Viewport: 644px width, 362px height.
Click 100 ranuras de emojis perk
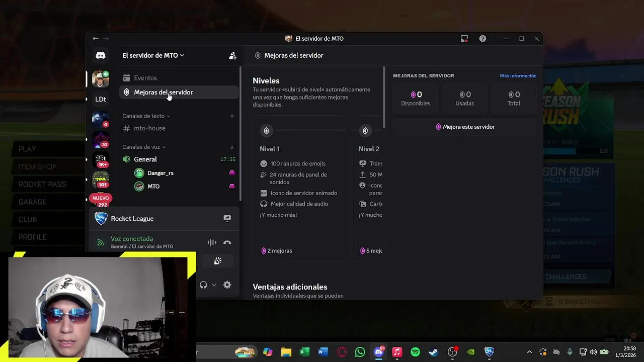(293, 163)
